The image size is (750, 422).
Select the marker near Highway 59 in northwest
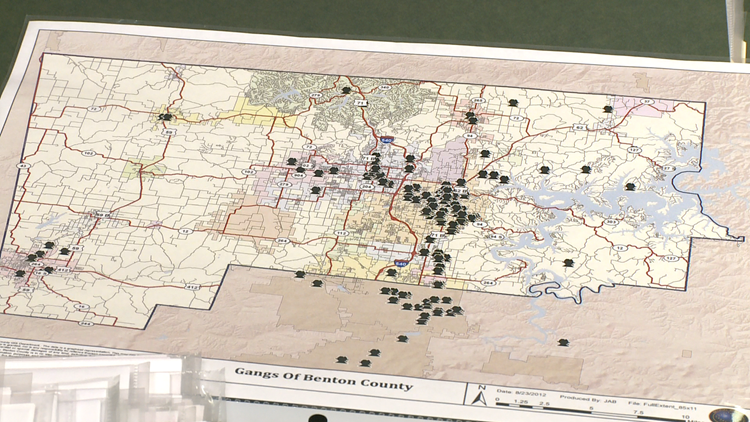tap(165, 117)
